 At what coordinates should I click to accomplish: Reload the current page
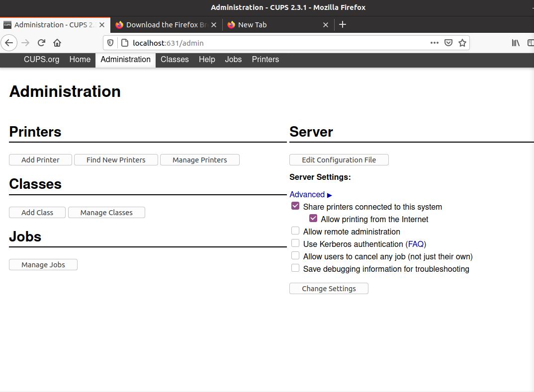[x=42, y=43]
